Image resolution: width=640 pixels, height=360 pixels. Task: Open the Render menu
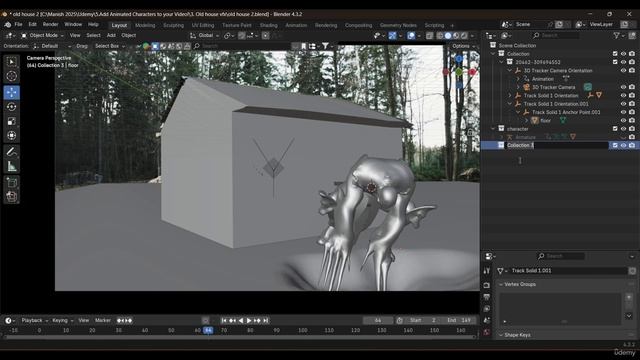(x=50, y=24)
